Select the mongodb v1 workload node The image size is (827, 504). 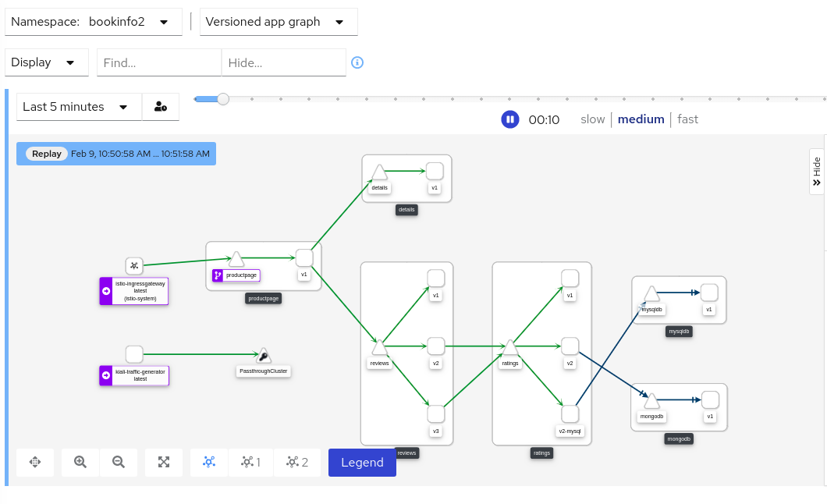(x=710, y=399)
